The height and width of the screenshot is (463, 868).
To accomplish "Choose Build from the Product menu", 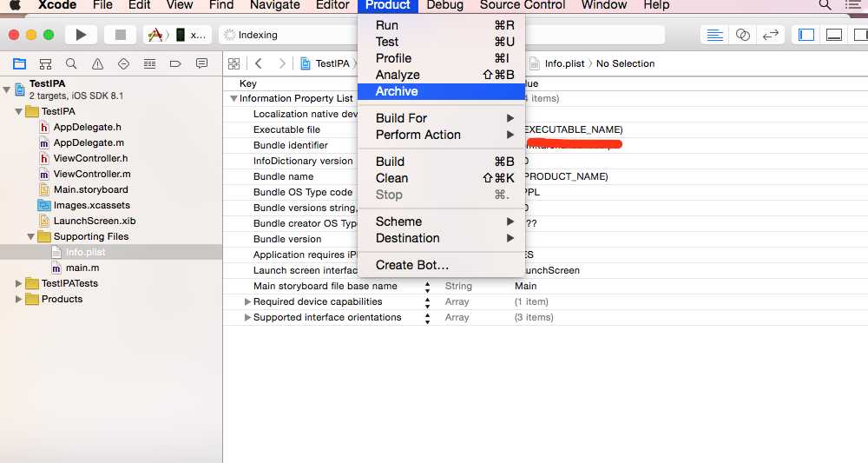I will (x=441, y=162).
